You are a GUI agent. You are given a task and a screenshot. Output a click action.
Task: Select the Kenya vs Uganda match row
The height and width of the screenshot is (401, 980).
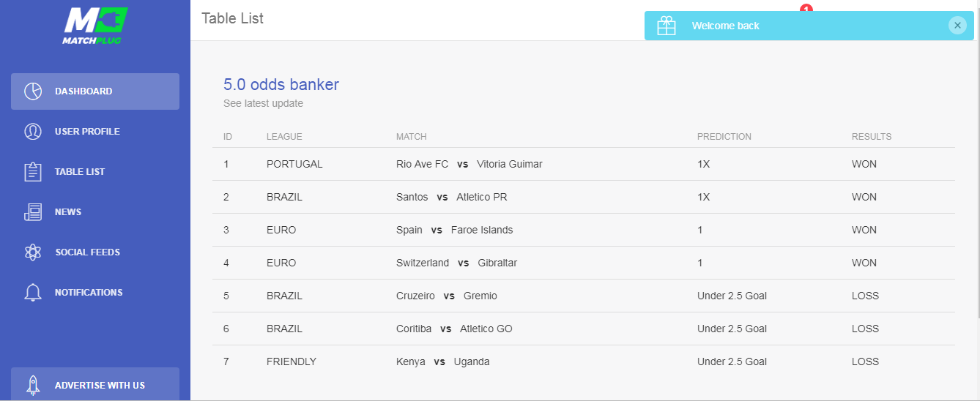pyautogui.click(x=584, y=361)
